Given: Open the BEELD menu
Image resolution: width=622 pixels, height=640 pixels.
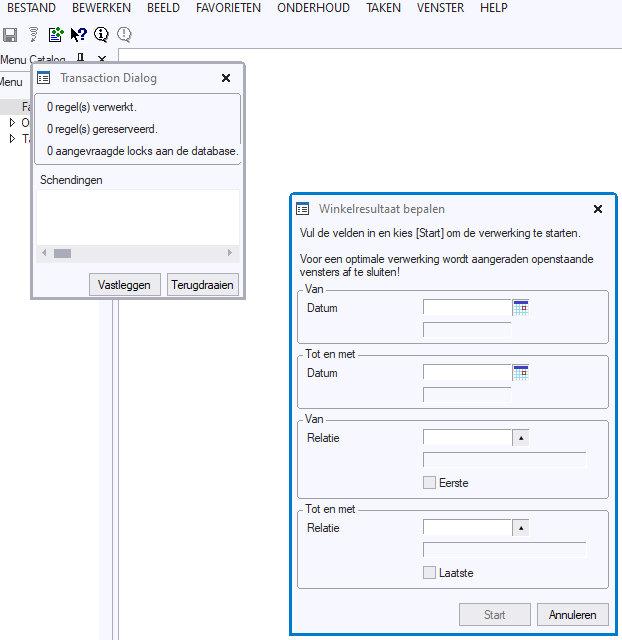Looking at the screenshot, I should point(163,8).
